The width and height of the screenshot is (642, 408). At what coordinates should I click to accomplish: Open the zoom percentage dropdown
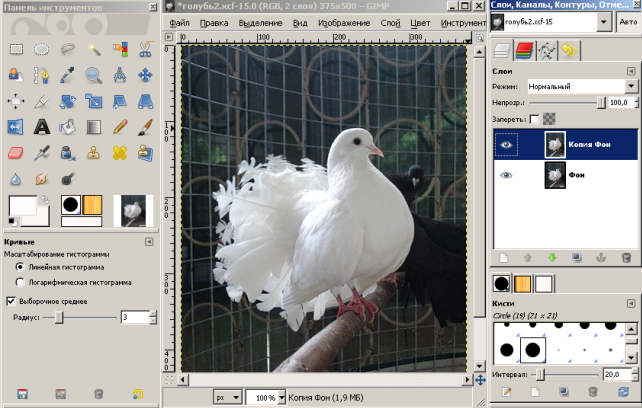(x=282, y=397)
